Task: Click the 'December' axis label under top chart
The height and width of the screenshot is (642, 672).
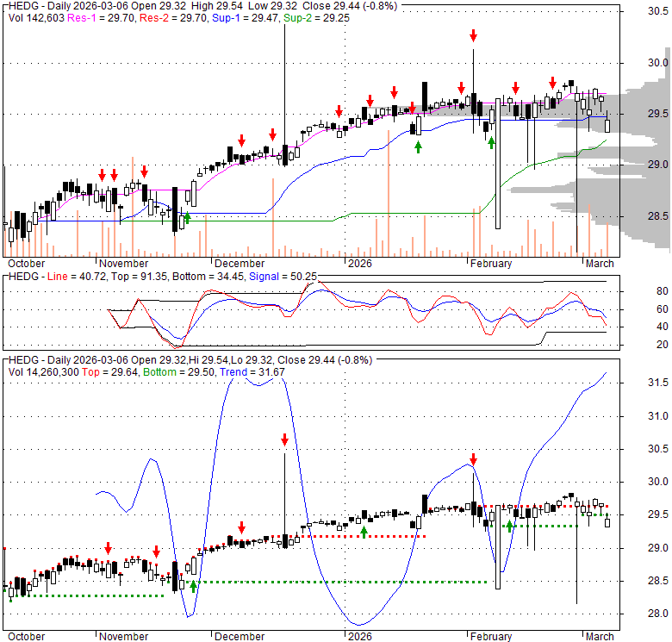Action: point(240,264)
